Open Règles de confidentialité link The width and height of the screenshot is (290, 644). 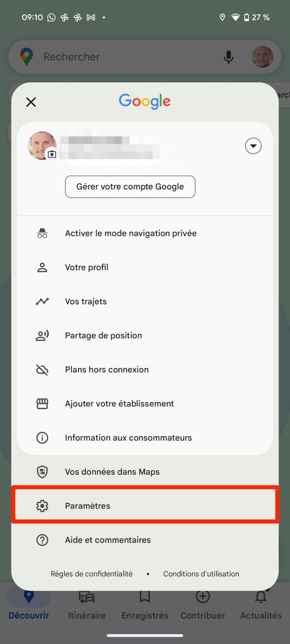pos(92,574)
